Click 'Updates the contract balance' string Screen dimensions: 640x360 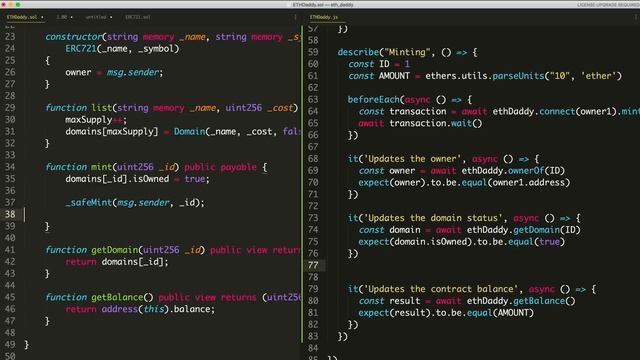pos(440,289)
